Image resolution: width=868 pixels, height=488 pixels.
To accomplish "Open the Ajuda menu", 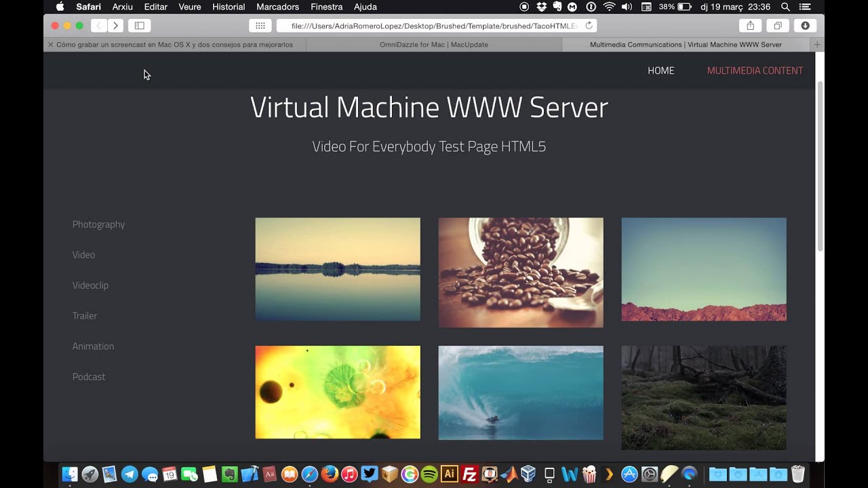I will point(366,7).
